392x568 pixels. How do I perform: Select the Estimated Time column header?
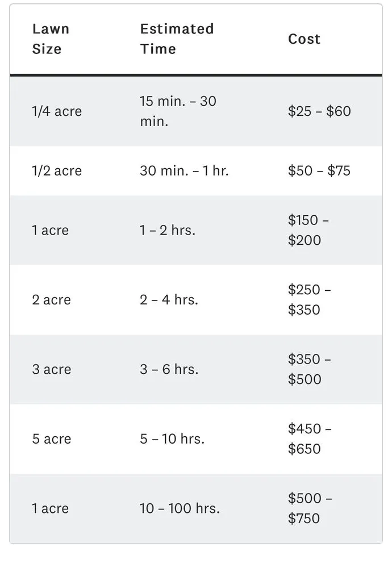[177, 39]
